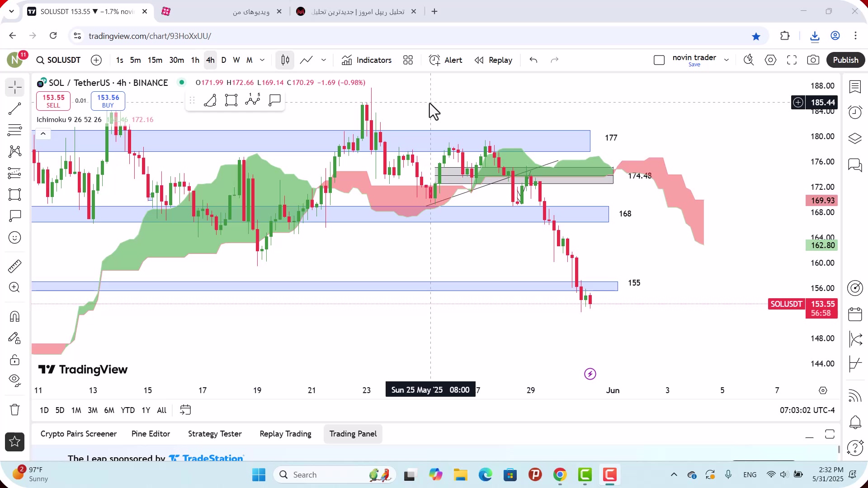This screenshot has height=488, width=868.
Task: Open the Fibonacci and Gann tools group
Action: click(15, 130)
